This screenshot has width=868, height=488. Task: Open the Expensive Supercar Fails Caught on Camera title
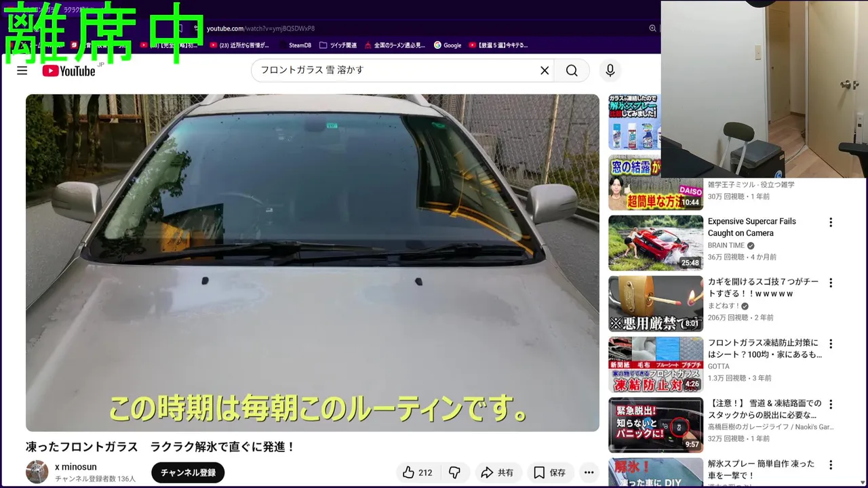pos(751,227)
